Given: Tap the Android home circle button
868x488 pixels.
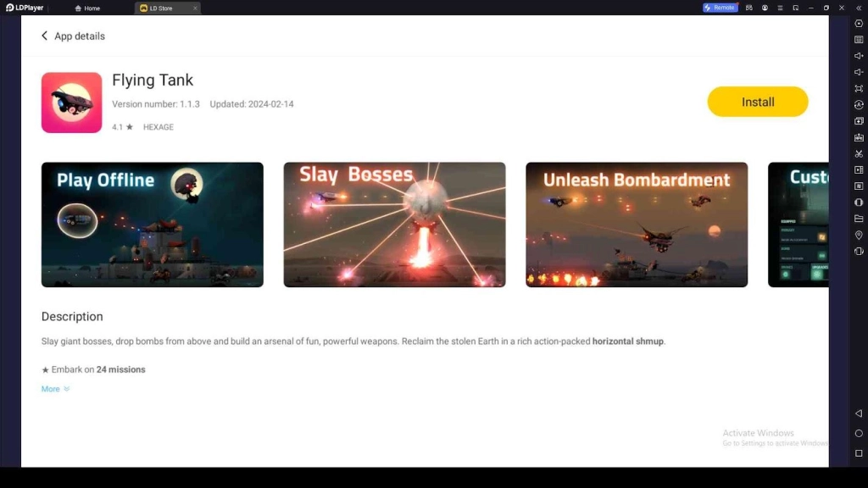Looking at the screenshot, I should coord(859,433).
